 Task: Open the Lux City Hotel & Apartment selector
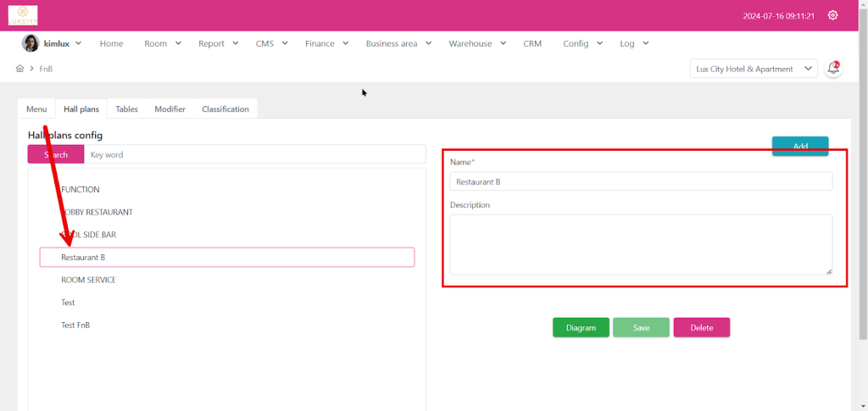click(753, 69)
